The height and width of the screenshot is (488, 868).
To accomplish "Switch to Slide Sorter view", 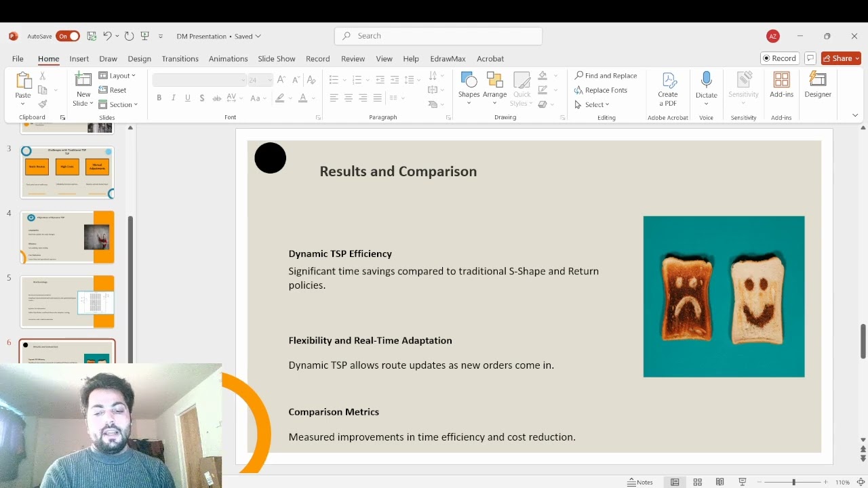I will 697,482.
